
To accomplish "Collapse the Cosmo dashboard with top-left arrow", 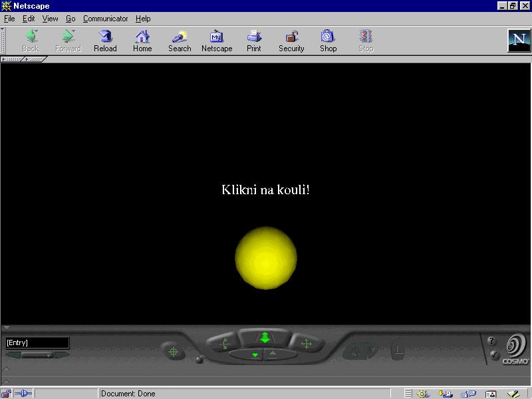I will pos(6,328).
